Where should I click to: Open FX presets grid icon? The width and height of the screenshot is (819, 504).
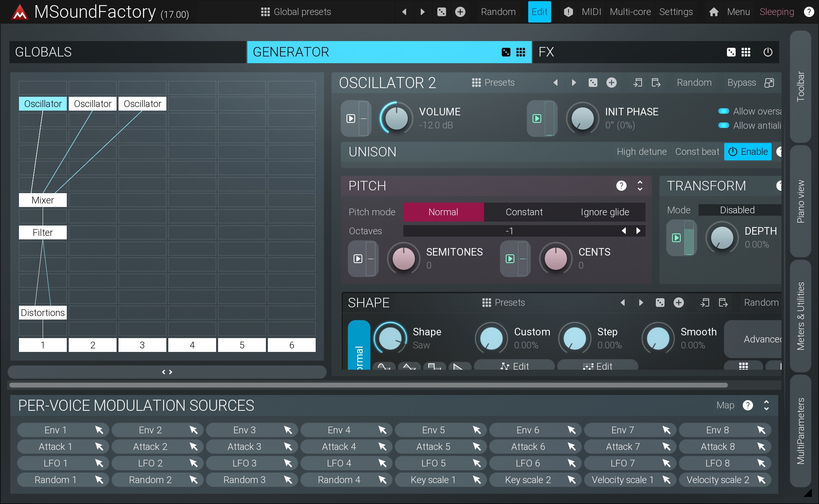(746, 52)
